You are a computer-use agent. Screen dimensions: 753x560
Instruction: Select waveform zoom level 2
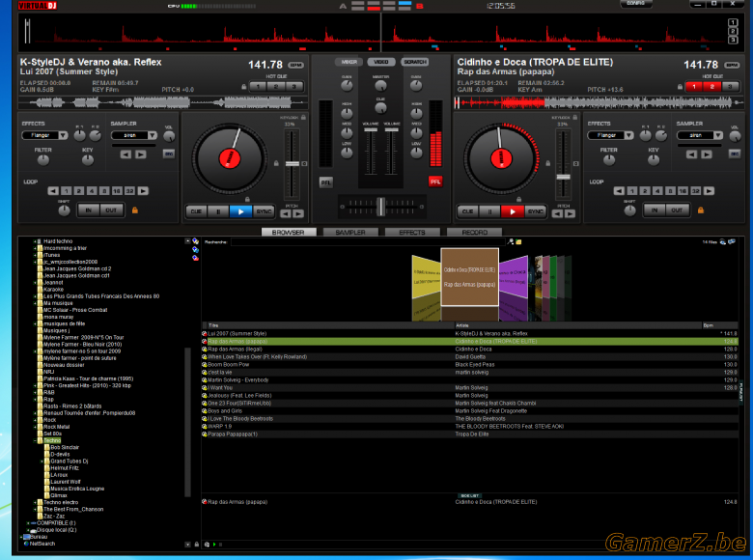coord(733,31)
